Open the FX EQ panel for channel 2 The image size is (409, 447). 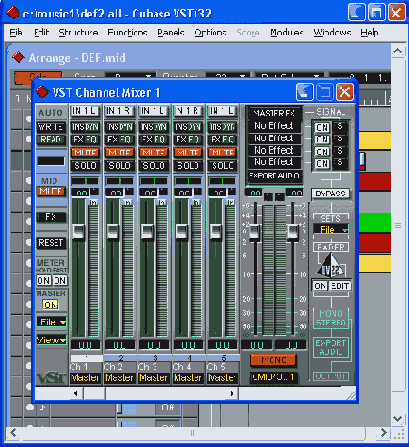[x=119, y=139]
